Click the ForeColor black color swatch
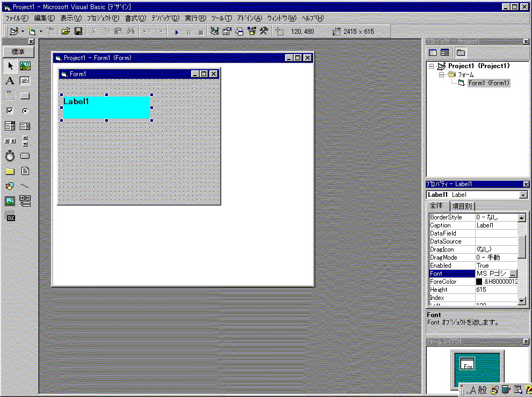This screenshot has width=532, height=397. pos(479,282)
